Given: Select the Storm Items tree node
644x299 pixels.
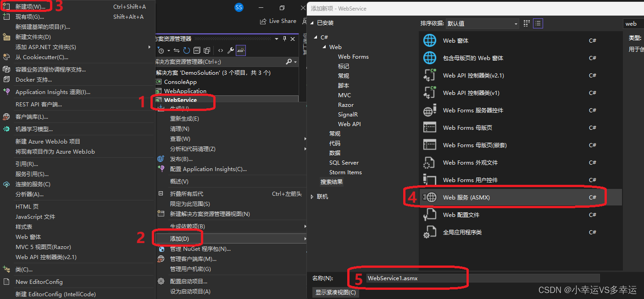Looking at the screenshot, I should (345, 172).
